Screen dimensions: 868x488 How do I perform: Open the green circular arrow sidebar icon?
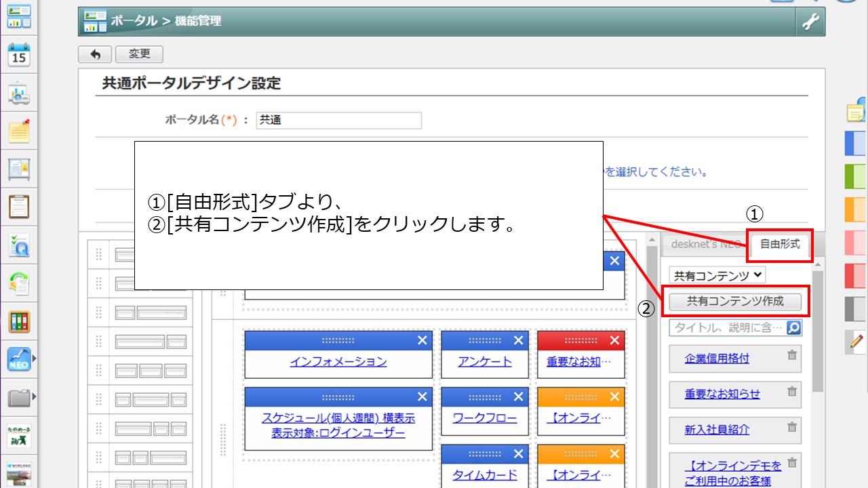click(x=19, y=283)
